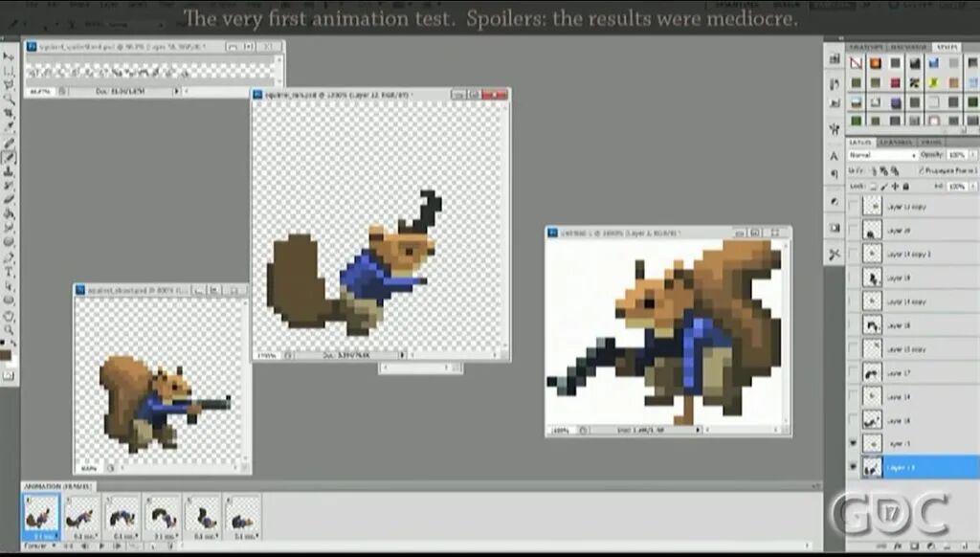The width and height of the screenshot is (980, 557).
Task: Hide the highlighted blue layer via eye icon
Action: click(853, 467)
